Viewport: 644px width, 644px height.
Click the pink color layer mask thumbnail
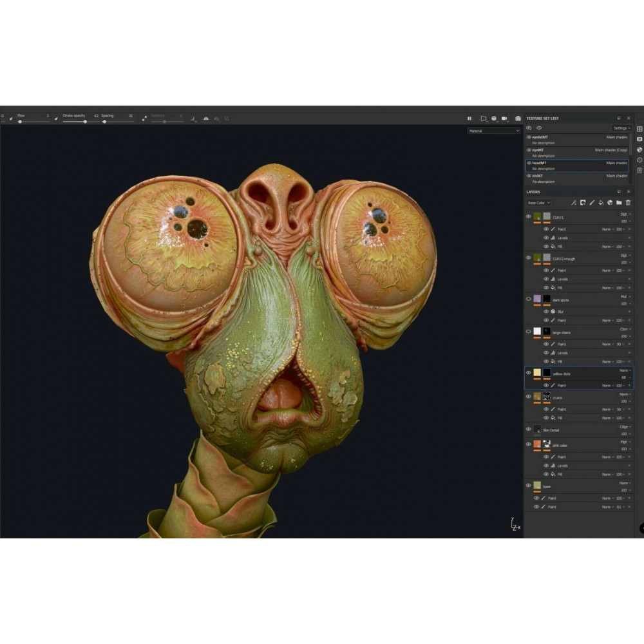(547, 444)
